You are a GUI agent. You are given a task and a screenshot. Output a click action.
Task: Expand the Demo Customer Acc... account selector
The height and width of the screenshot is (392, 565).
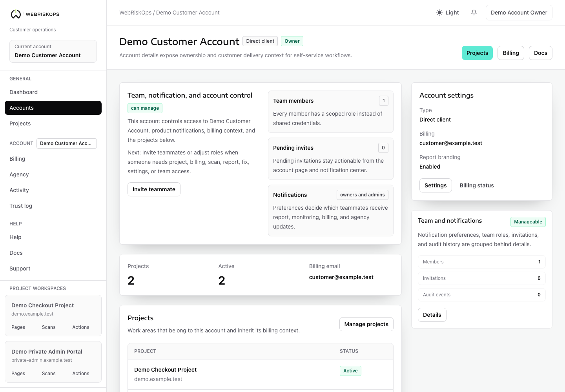[67, 143]
